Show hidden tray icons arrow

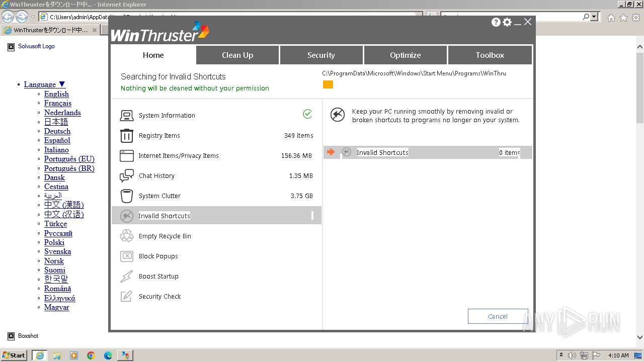561,355
